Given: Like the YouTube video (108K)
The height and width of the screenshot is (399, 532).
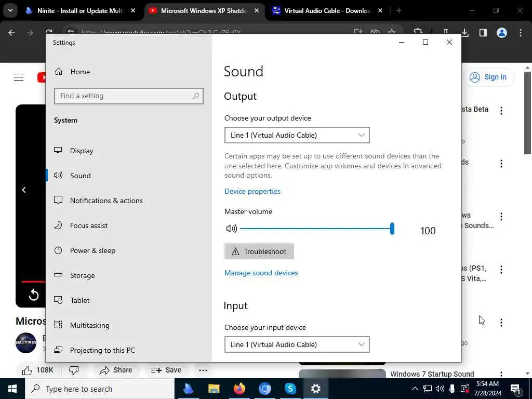Looking at the screenshot, I should click(x=37, y=370).
